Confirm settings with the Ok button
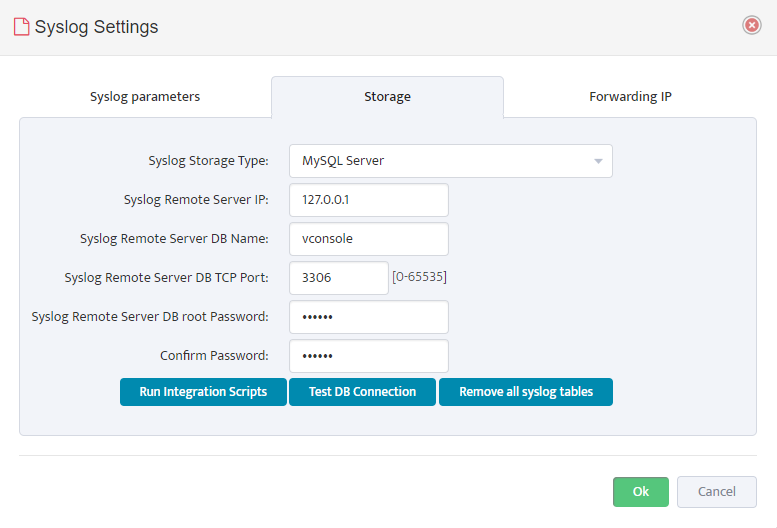This screenshot has height=528, width=777. click(641, 492)
